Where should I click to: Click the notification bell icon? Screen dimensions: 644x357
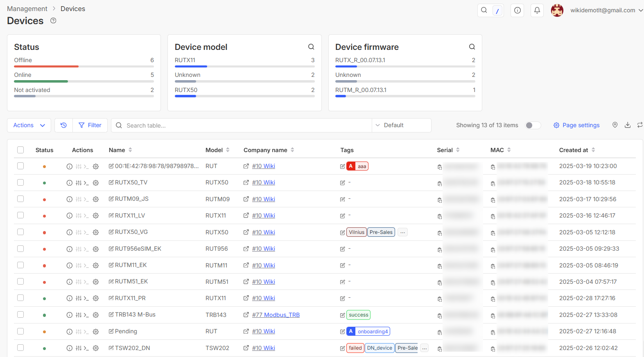[537, 10]
